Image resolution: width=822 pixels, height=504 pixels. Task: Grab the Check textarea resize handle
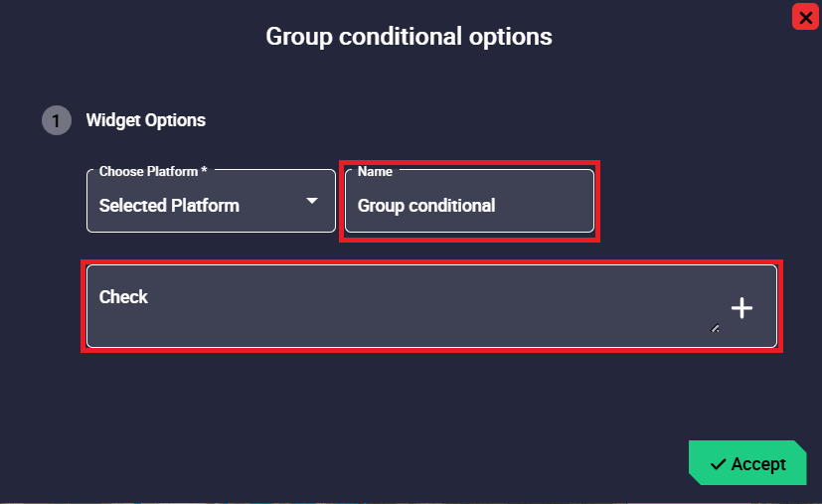[x=715, y=327]
